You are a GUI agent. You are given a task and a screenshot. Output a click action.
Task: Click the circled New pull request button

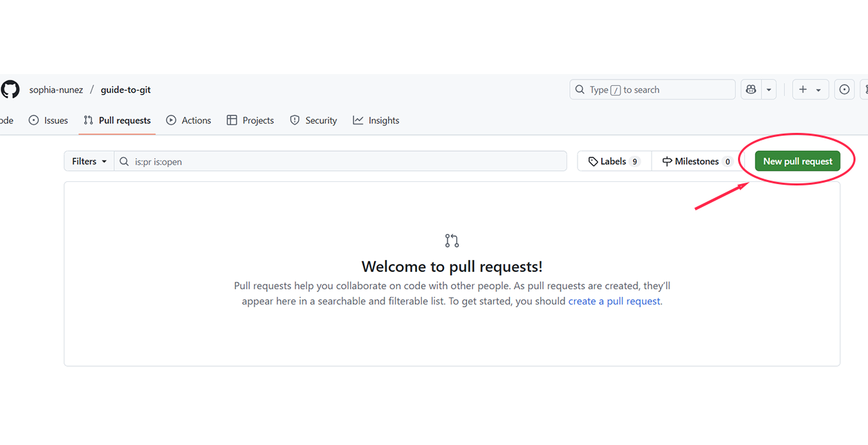click(x=797, y=161)
